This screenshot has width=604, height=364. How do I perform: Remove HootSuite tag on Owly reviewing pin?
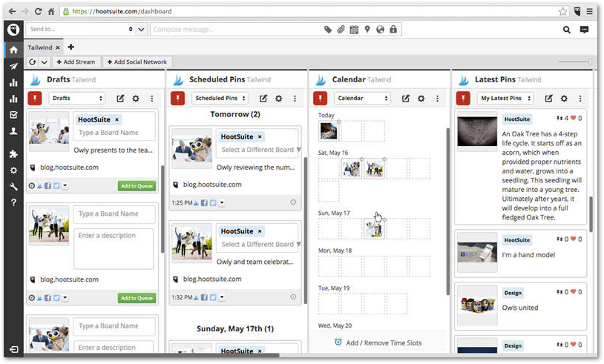tap(260, 136)
